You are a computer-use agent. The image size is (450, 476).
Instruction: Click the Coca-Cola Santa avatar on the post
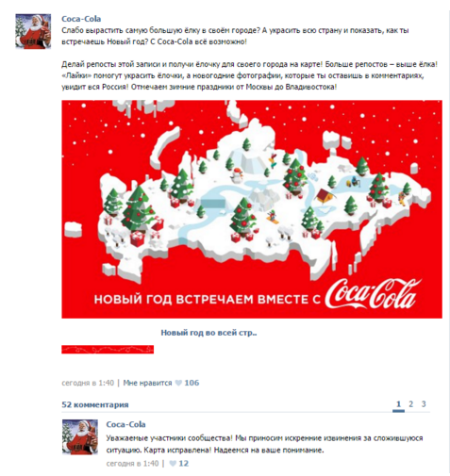point(33,31)
